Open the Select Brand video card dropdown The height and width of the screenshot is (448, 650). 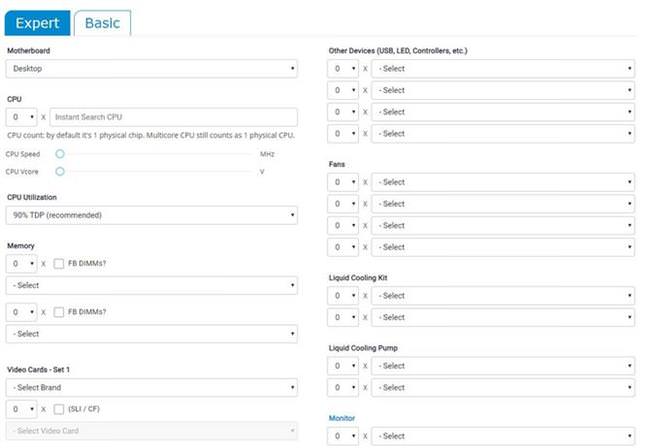tap(151, 388)
